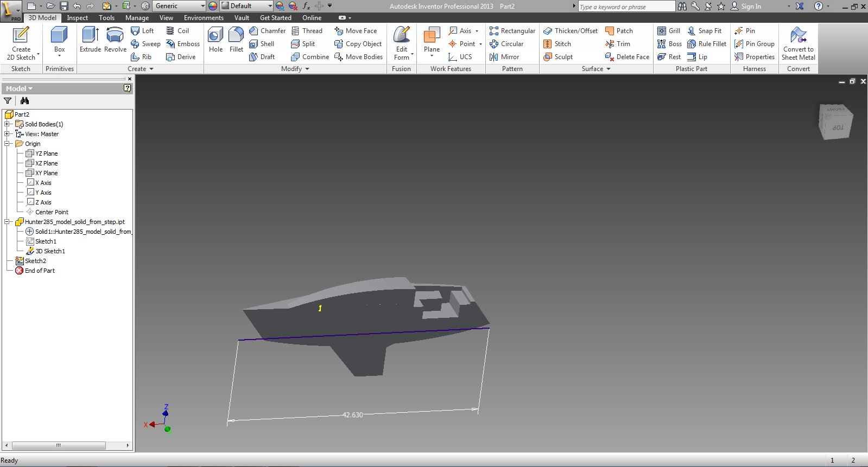This screenshot has height=467, width=868.
Task: Pick the Coil tool
Action: point(178,31)
